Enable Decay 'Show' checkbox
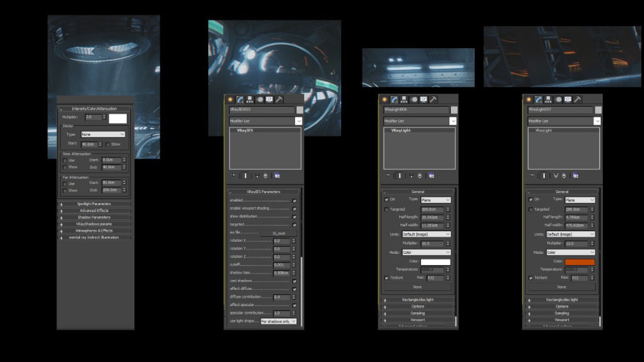Image resolution: width=644 pixels, height=362 pixels. [108, 144]
